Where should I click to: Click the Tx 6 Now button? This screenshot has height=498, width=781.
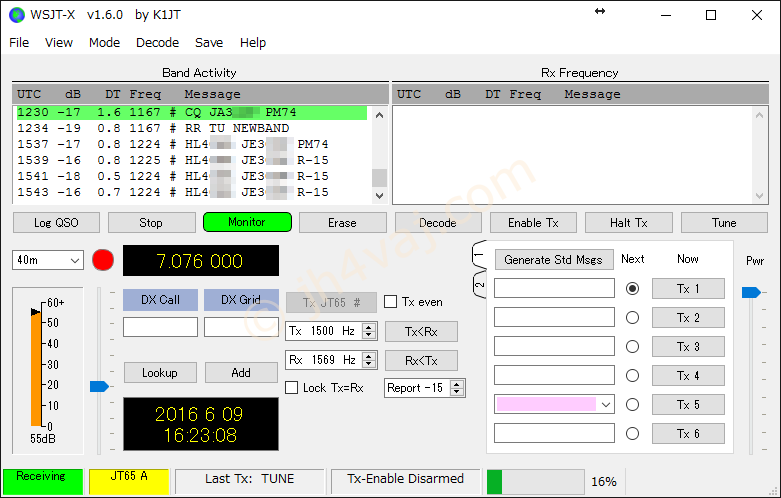tap(688, 433)
